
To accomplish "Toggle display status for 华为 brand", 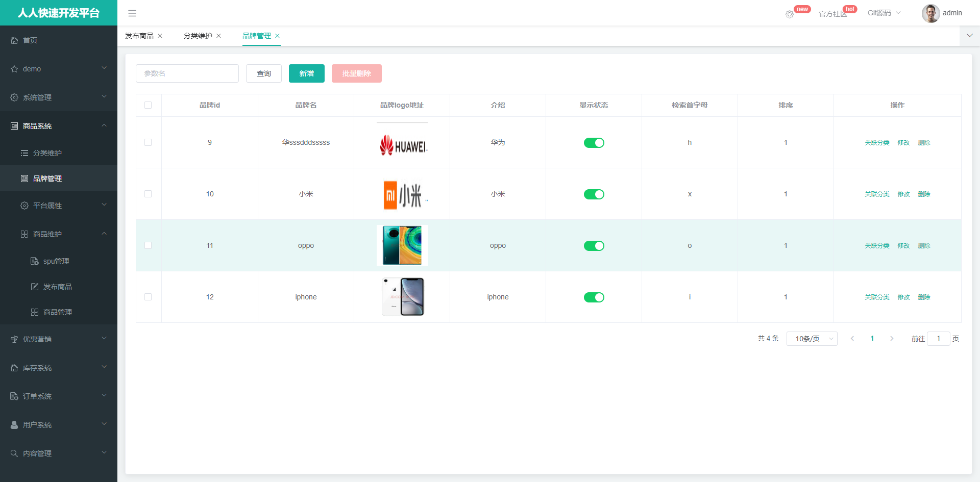I will click(594, 143).
